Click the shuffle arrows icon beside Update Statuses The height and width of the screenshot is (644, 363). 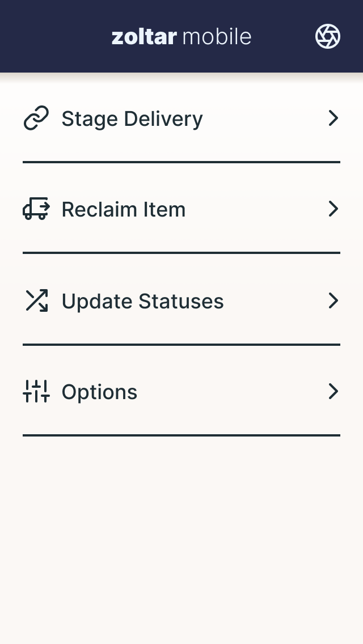(x=36, y=300)
